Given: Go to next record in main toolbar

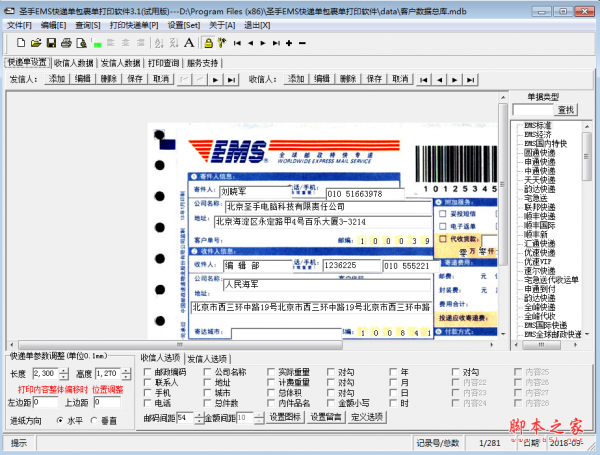Looking at the screenshot, I should tap(263, 43).
